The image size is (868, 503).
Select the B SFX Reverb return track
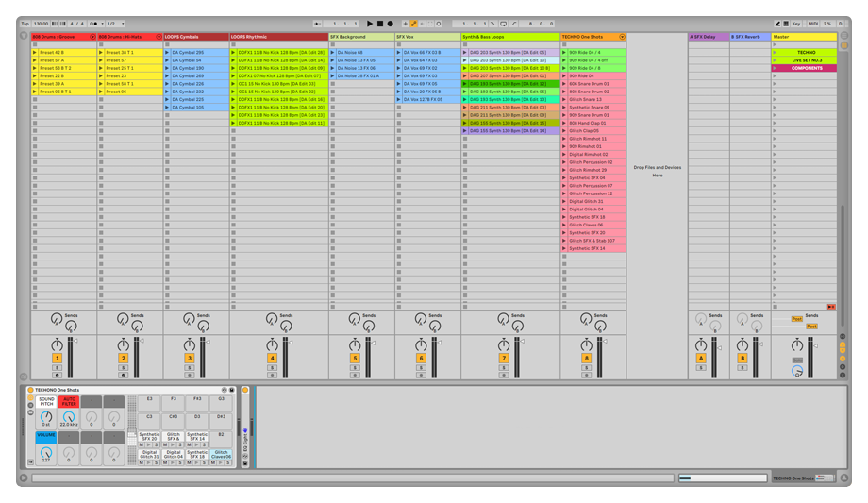click(750, 37)
